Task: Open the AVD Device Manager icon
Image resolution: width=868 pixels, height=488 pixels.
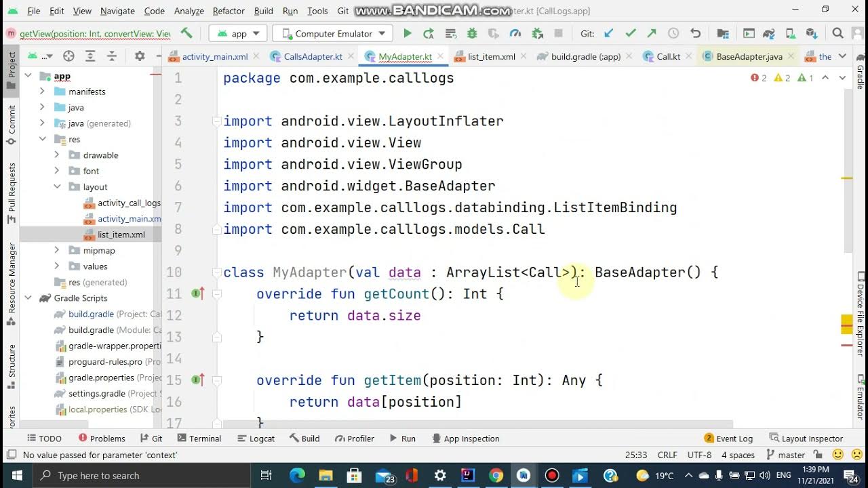Action: 791,33
